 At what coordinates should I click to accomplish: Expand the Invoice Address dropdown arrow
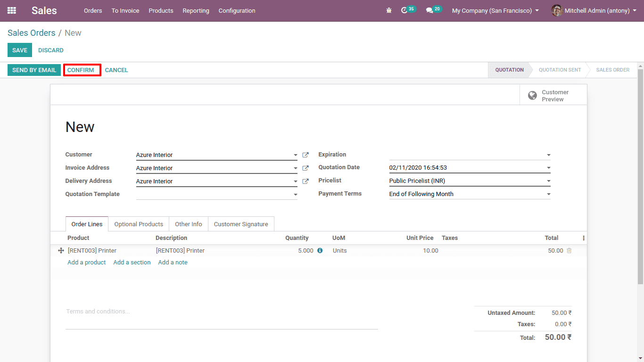(295, 168)
